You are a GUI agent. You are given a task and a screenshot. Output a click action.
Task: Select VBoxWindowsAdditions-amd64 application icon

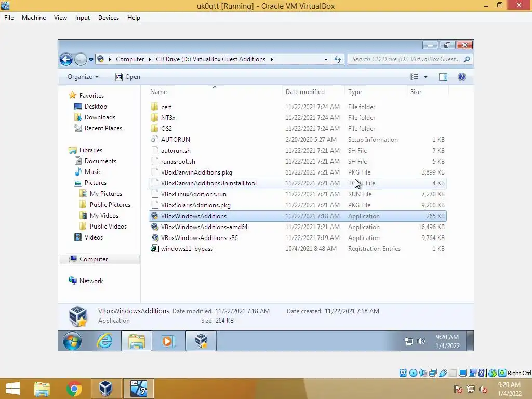pyautogui.click(x=155, y=227)
